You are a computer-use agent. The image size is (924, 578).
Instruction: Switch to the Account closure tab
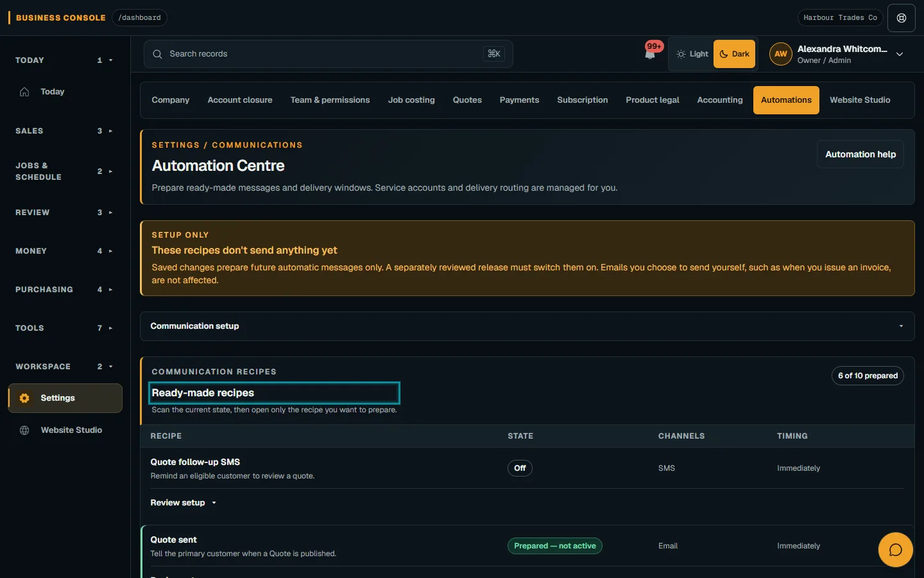pyautogui.click(x=240, y=100)
